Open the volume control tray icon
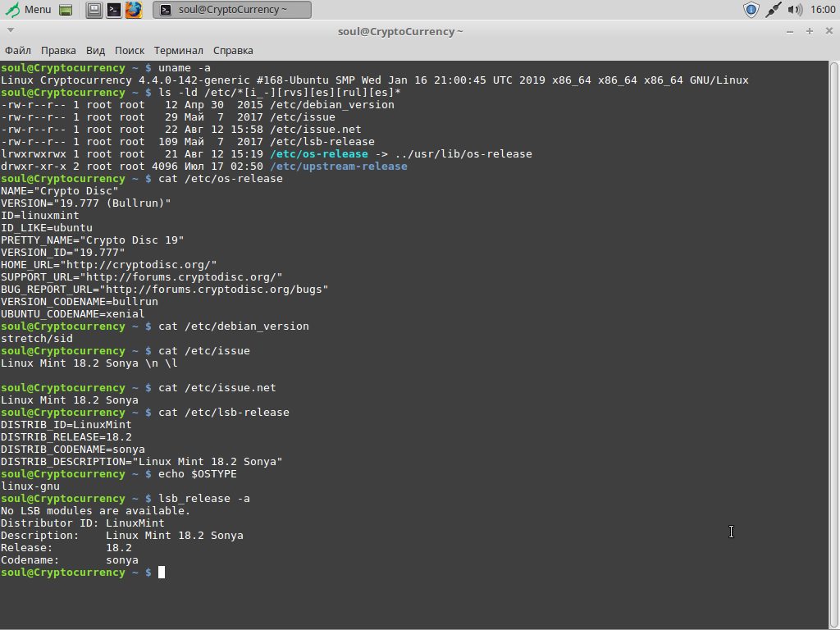Viewport: 840px width, 630px height. pos(795,10)
